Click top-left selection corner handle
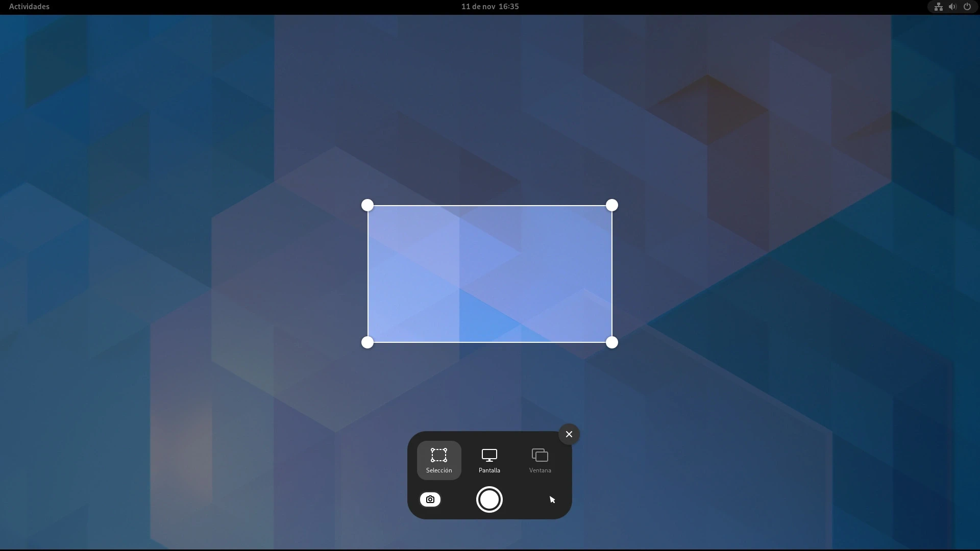The height and width of the screenshot is (551, 980). pyautogui.click(x=367, y=205)
